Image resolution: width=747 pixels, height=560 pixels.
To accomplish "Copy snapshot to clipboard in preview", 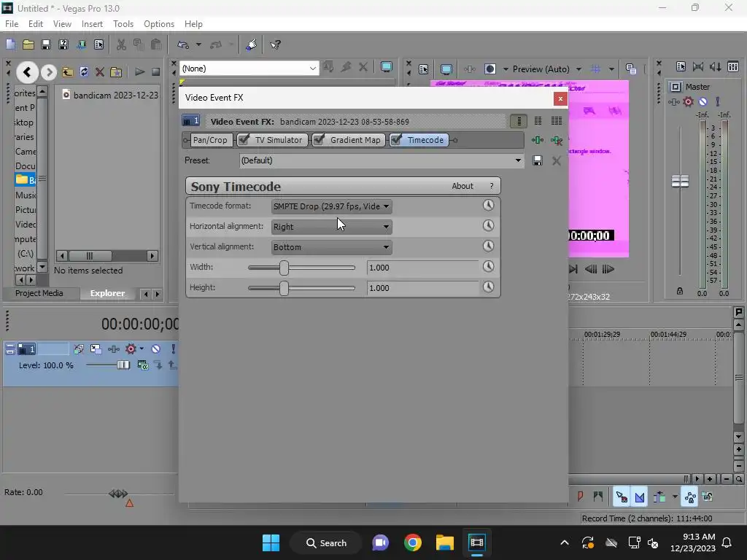I will pos(631,69).
